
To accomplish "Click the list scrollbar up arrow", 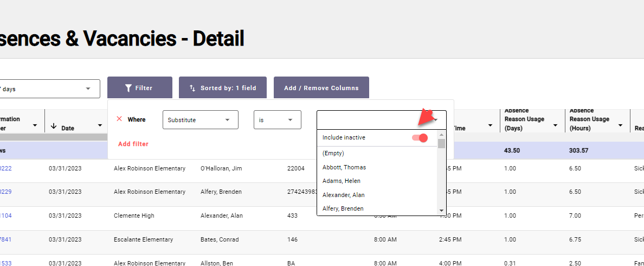I will [441, 135].
